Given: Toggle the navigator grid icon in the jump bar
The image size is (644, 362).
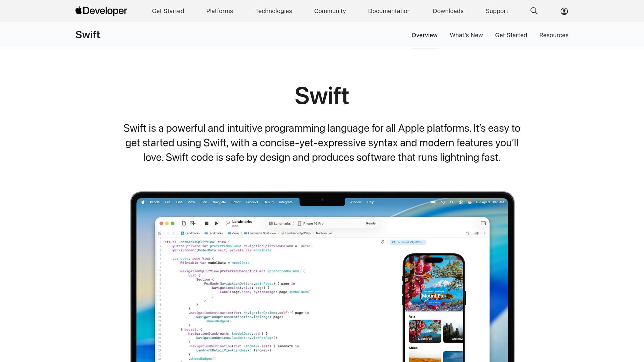Looking at the screenshot, I should tap(159, 233).
